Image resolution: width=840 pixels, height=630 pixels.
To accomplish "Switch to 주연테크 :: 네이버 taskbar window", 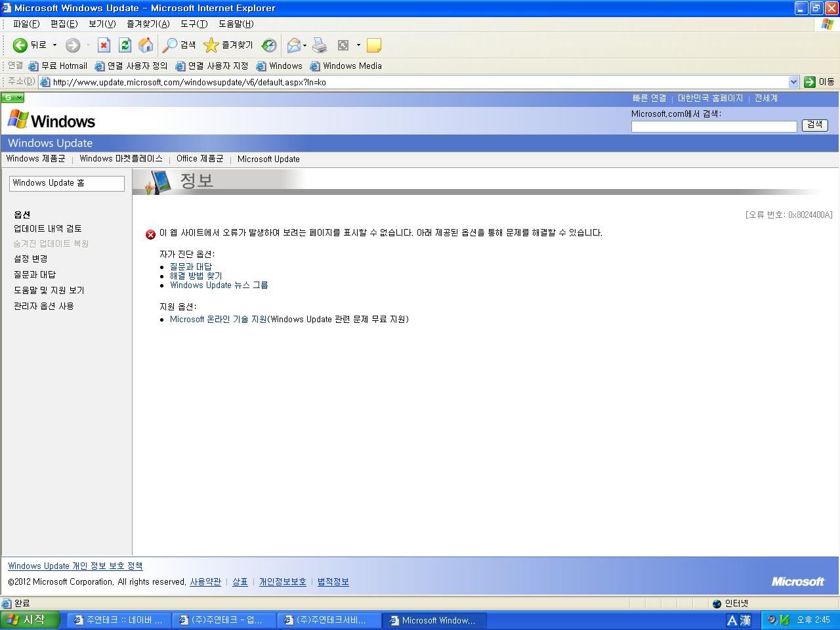I will 118,620.
